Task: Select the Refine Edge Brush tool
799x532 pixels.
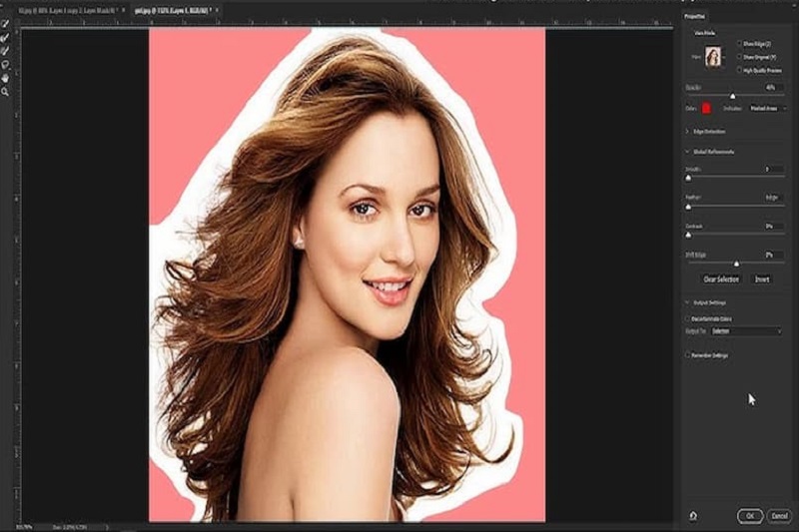Action: coord(5,37)
